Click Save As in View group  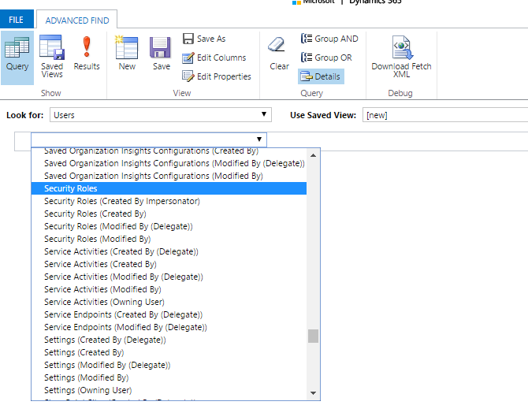tap(204, 39)
